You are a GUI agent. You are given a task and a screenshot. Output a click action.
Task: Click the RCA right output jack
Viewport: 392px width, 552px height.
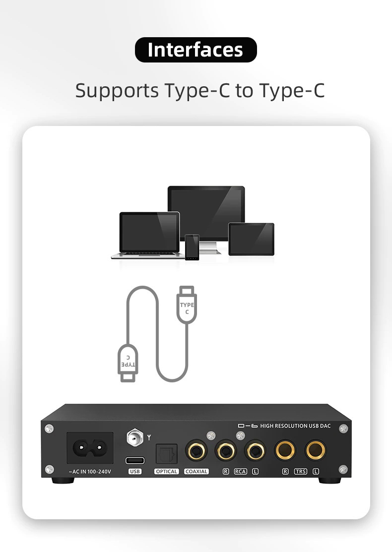225,451
